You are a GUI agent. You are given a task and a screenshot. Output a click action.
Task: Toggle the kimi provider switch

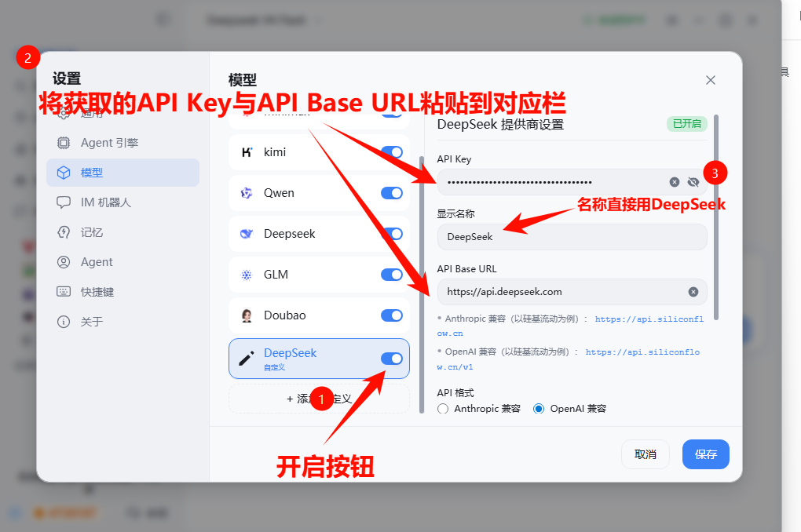[x=392, y=152]
